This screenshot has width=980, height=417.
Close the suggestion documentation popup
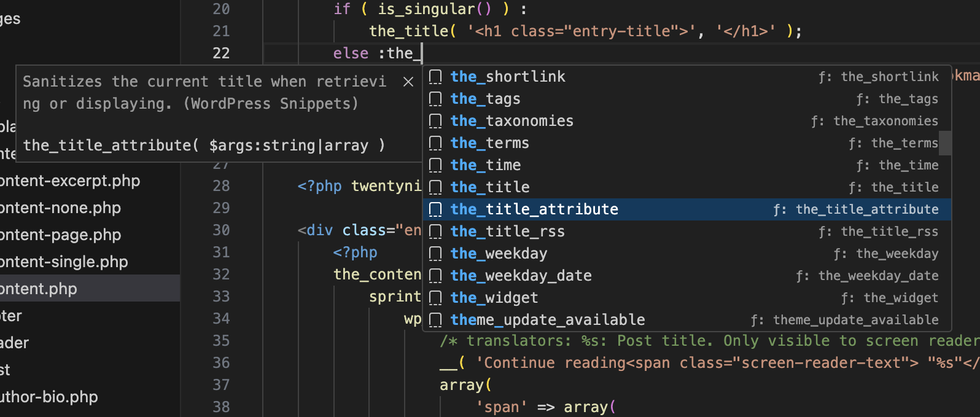pyautogui.click(x=408, y=82)
